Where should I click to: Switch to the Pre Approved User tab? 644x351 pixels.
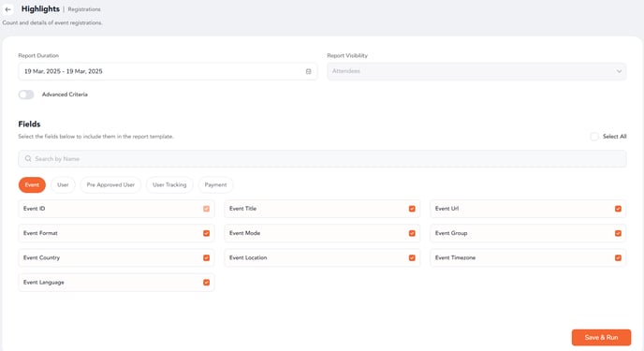110,184
